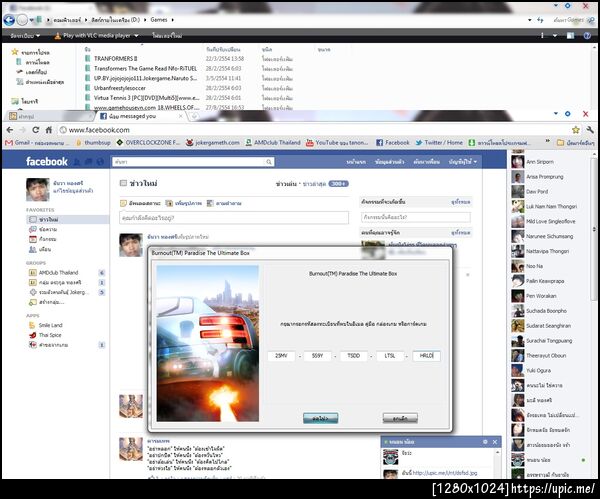This screenshot has width=600, height=499.
Task: Click the first serial key field 2SMV
Action: click(281, 356)
